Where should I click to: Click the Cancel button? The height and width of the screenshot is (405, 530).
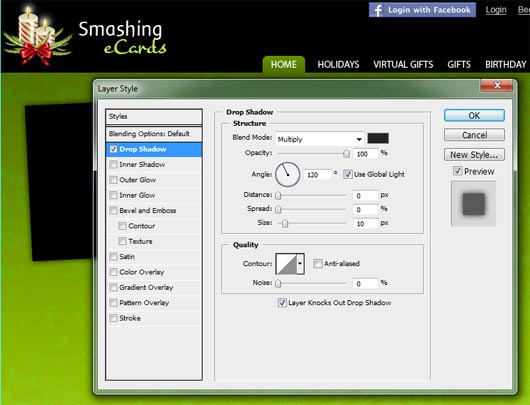click(x=474, y=135)
